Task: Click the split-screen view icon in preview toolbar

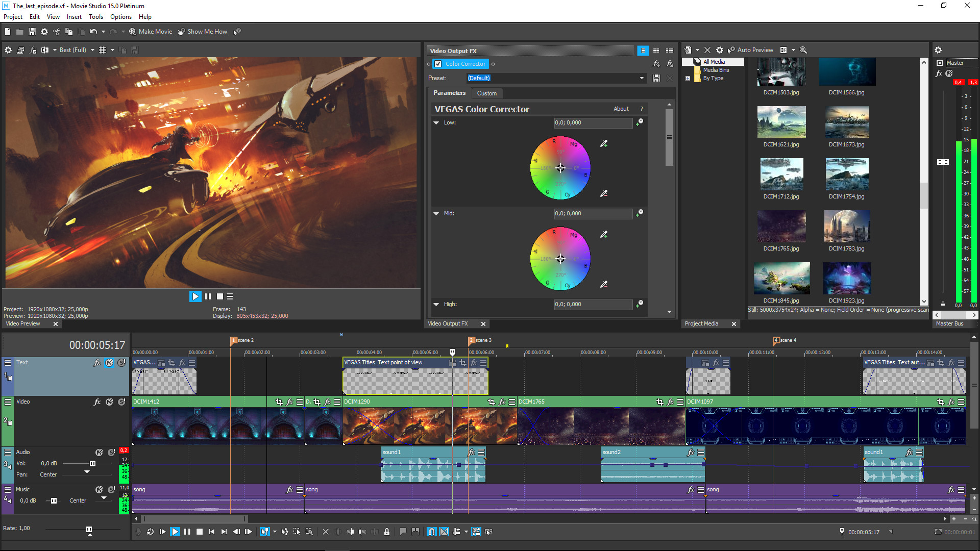Action: [x=45, y=49]
